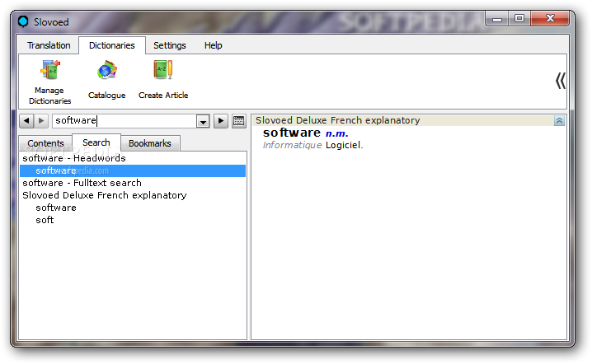Select the Search tab
This screenshot has height=364, width=592.
(96, 142)
